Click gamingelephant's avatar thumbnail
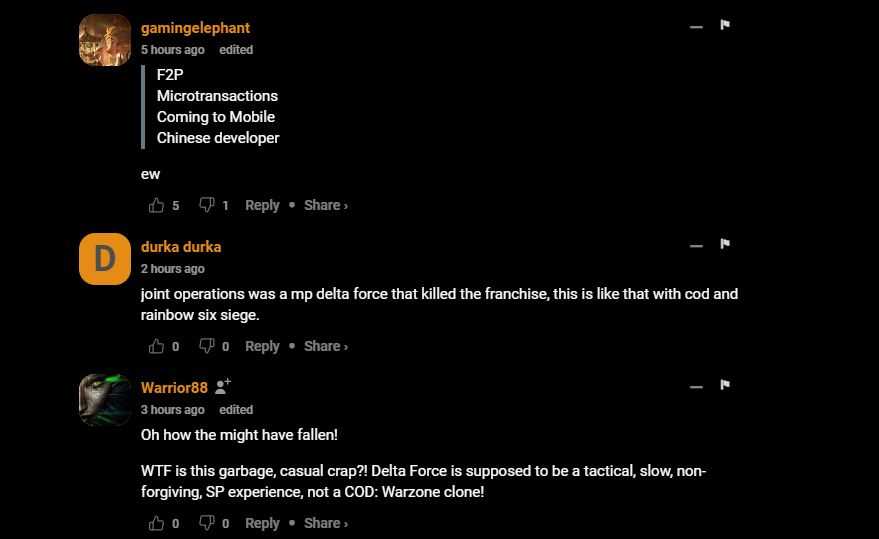This screenshot has width=879, height=539. (x=105, y=40)
